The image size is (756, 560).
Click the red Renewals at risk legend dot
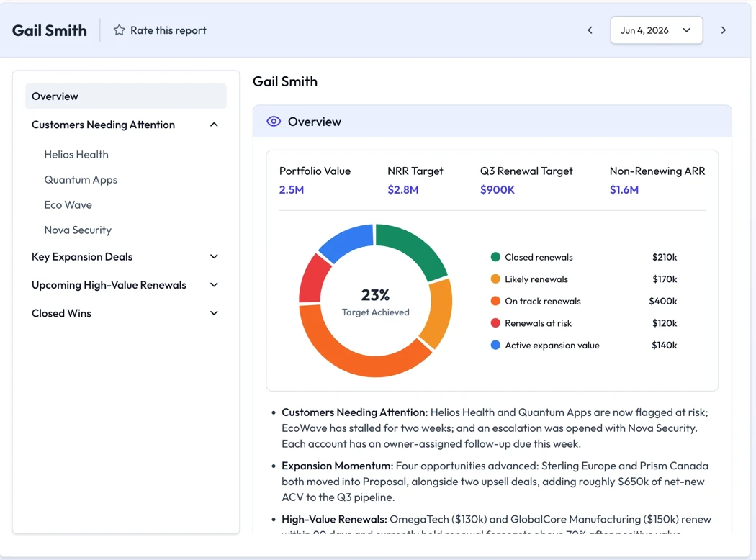(495, 323)
